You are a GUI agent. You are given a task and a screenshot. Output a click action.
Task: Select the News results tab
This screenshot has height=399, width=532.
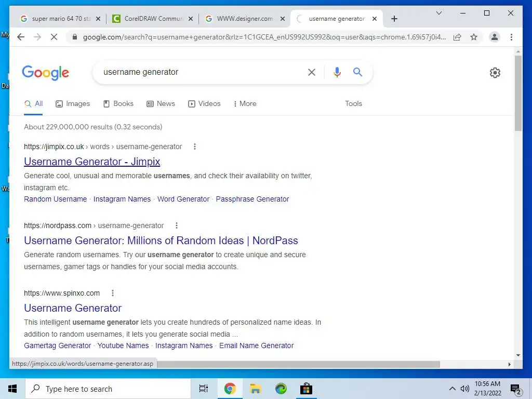161,103
